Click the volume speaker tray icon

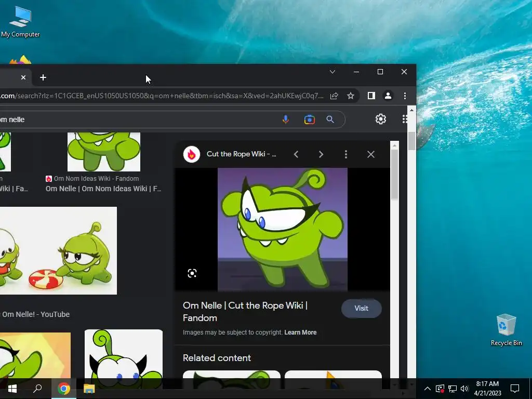(x=464, y=389)
